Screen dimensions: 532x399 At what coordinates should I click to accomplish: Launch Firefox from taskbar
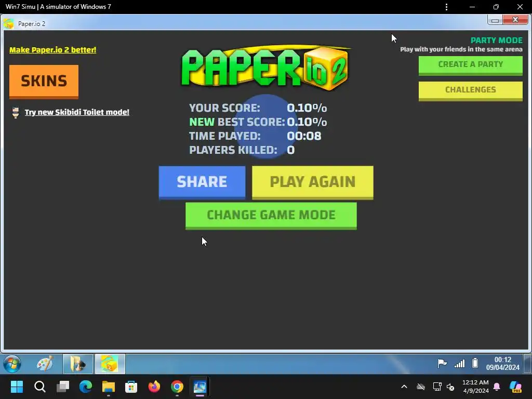point(154,387)
